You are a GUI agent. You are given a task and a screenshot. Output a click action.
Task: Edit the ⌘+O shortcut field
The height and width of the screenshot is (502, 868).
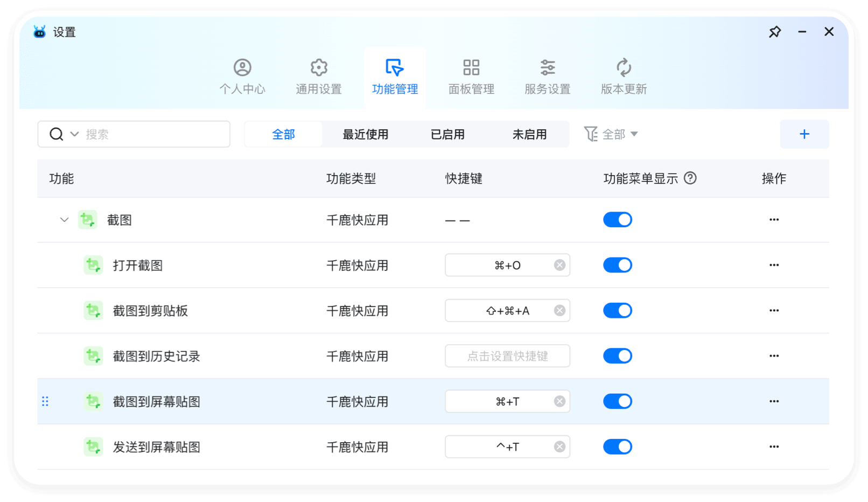[507, 265]
